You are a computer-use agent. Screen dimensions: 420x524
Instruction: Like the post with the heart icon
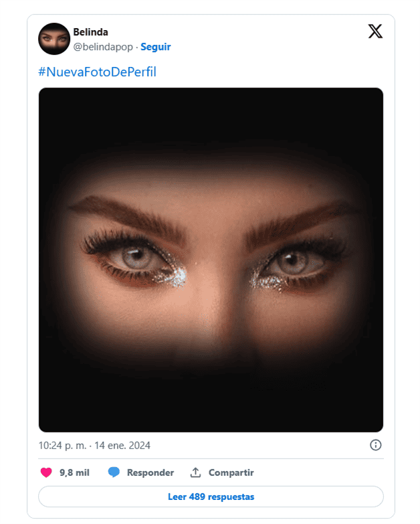coord(46,472)
